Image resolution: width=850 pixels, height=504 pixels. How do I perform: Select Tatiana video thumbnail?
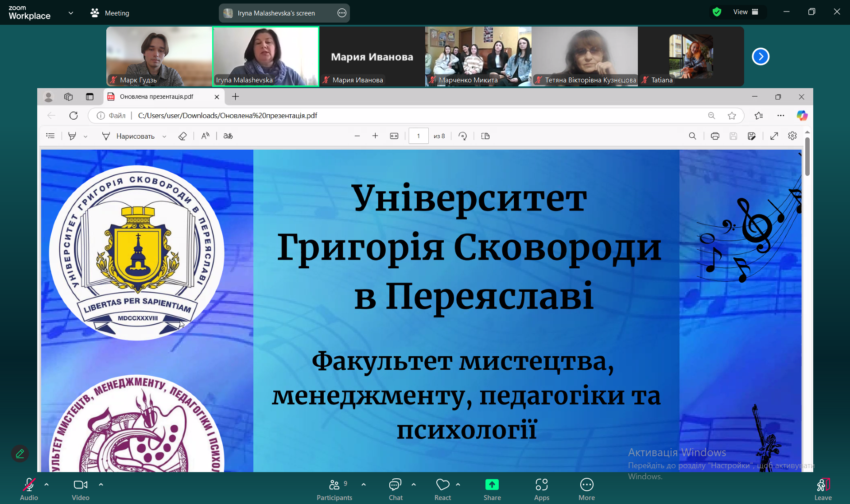click(691, 56)
